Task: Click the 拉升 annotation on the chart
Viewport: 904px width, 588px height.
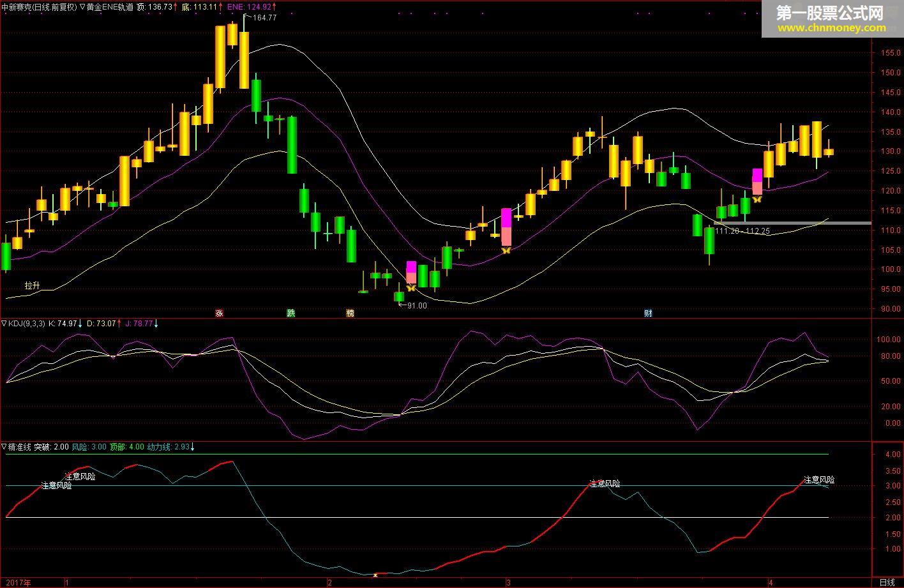Action: point(33,285)
